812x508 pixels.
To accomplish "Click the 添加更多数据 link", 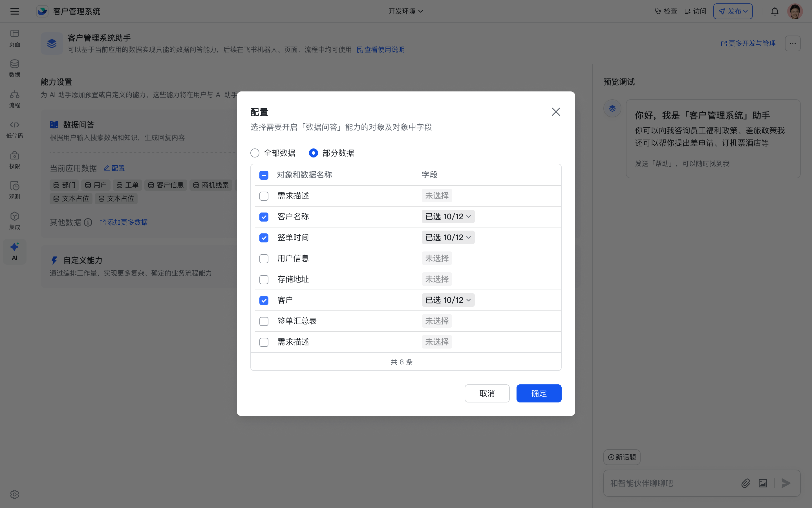I will point(123,222).
